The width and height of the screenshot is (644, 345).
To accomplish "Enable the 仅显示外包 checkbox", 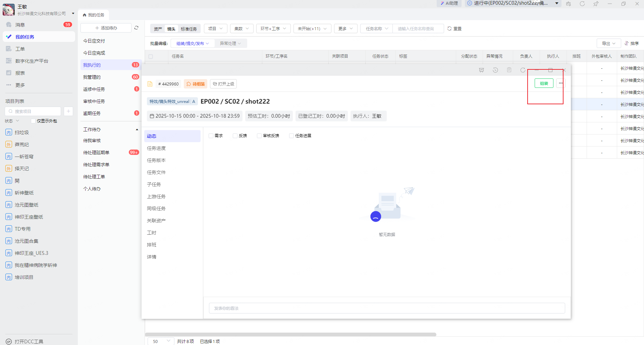I will click(x=33, y=121).
